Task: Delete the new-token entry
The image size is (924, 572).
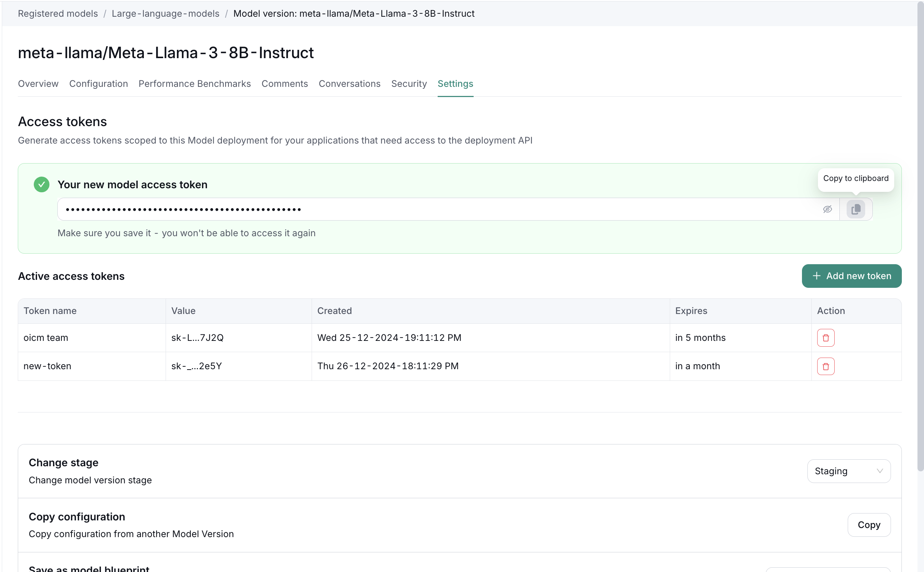Action: tap(825, 366)
